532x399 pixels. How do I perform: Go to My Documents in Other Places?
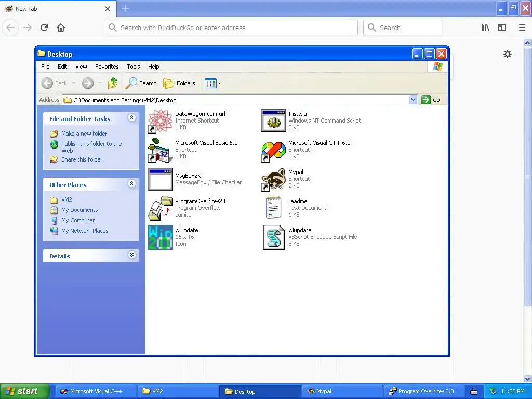pyautogui.click(x=79, y=210)
